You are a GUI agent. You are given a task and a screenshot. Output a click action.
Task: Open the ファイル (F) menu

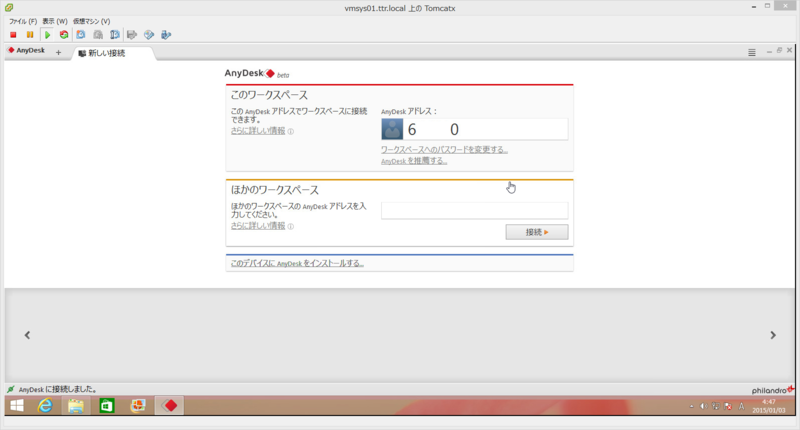[x=23, y=21]
